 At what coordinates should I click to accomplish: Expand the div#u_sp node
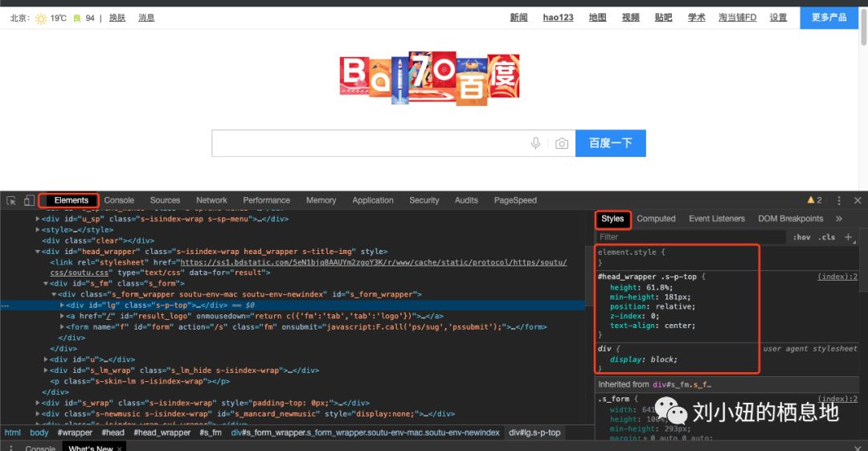(38, 219)
